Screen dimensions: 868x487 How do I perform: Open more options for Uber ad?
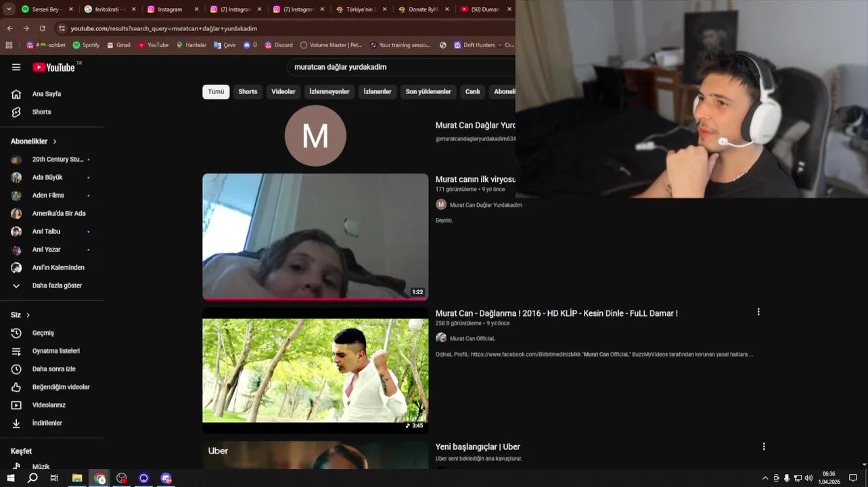(x=764, y=446)
